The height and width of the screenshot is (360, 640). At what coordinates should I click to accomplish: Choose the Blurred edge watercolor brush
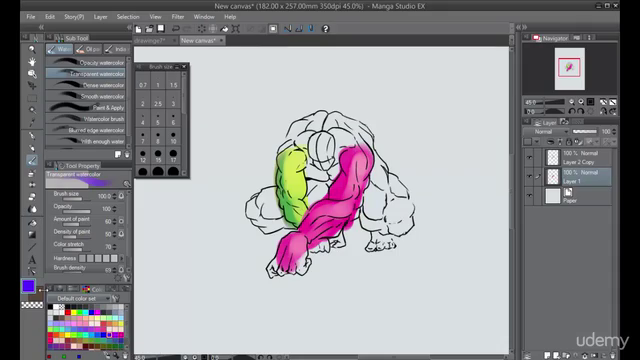click(85, 130)
